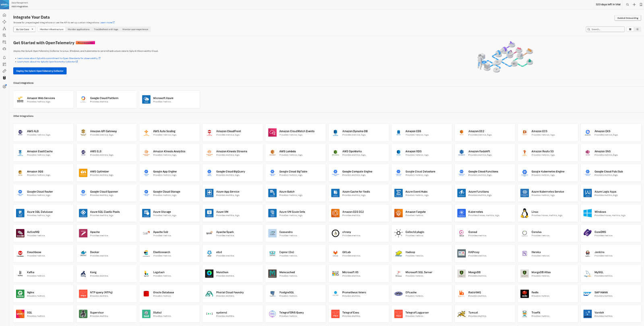Click the AWS Optimizer orange icon
This screenshot has width=644, height=326.
point(83,173)
